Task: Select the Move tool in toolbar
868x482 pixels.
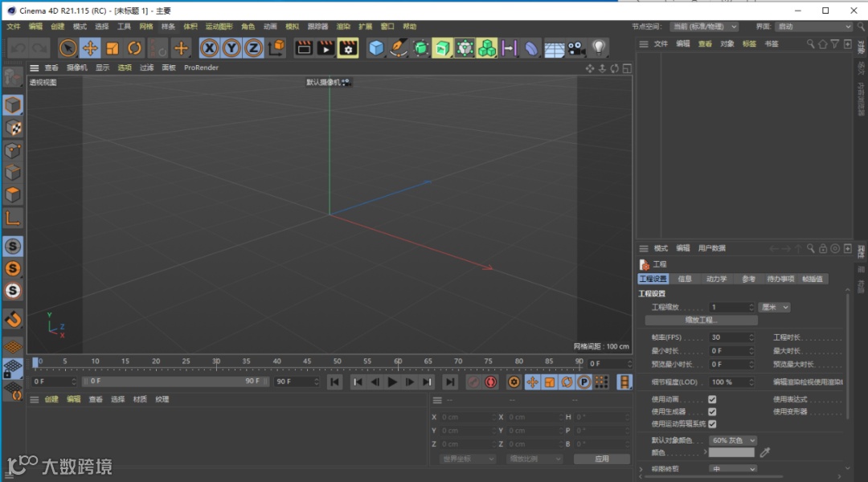Action: [90, 48]
